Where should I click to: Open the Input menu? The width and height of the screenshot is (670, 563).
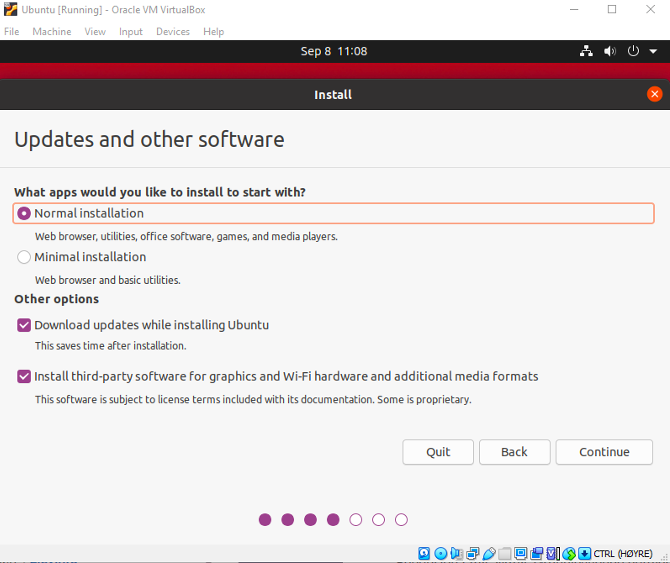click(131, 32)
